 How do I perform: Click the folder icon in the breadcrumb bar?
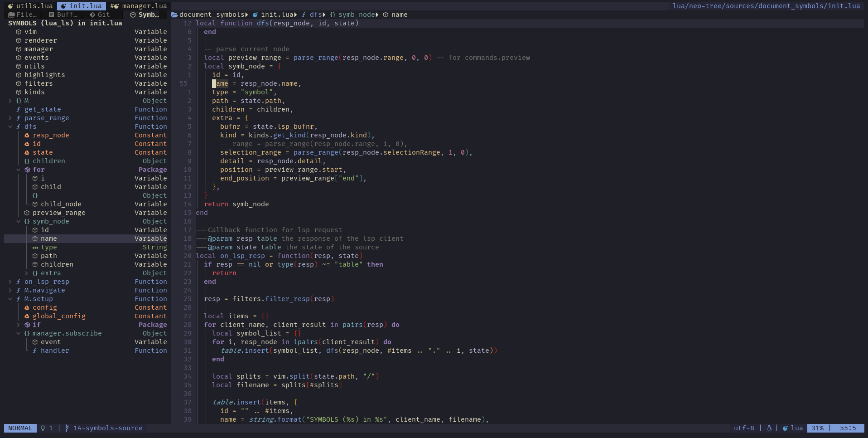point(174,15)
